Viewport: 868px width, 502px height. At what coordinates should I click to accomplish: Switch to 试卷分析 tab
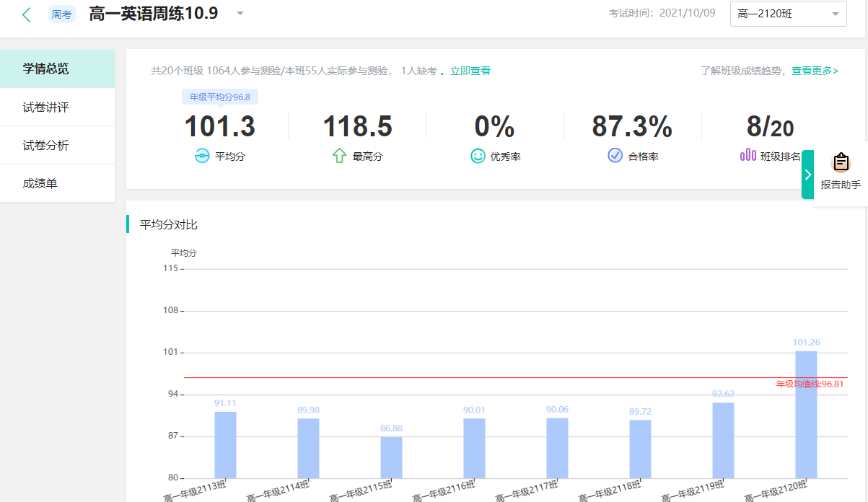coord(58,146)
